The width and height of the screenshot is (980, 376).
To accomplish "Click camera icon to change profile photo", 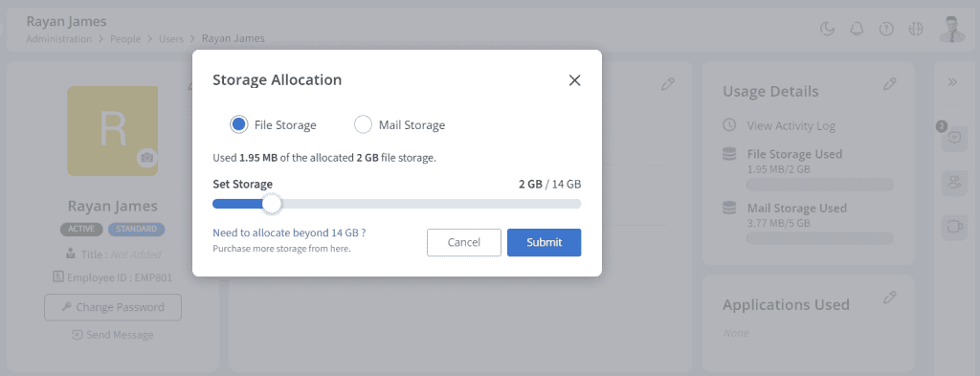I will tap(146, 158).
